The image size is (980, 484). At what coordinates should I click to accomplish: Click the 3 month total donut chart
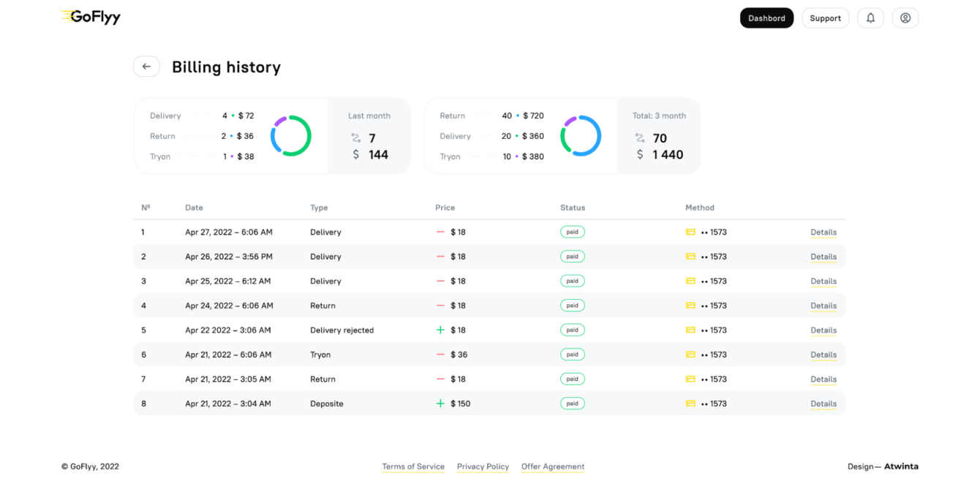(581, 136)
